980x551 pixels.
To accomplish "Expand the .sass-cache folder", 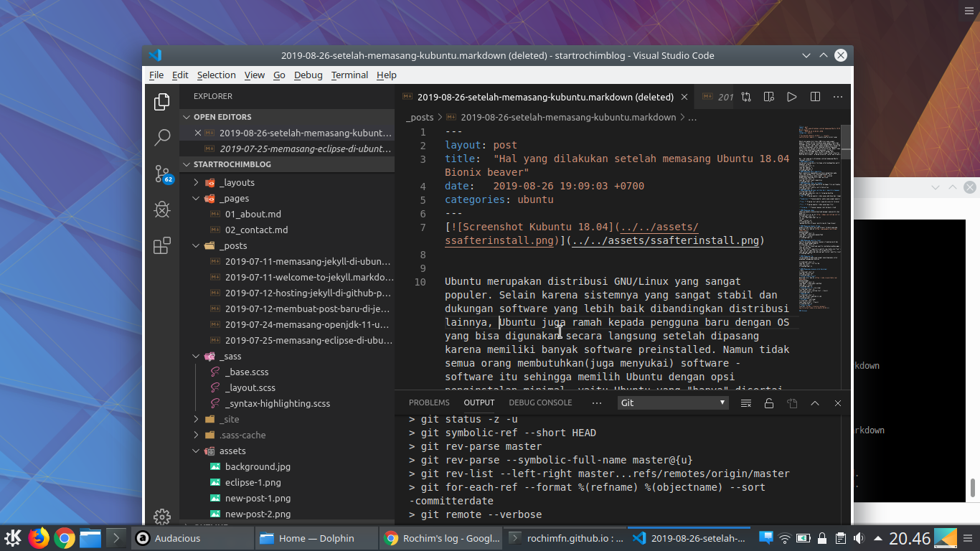I will 287,435.
